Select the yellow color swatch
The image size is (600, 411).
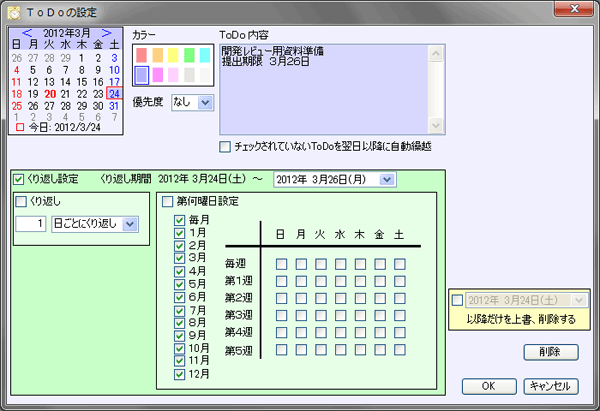click(x=173, y=55)
